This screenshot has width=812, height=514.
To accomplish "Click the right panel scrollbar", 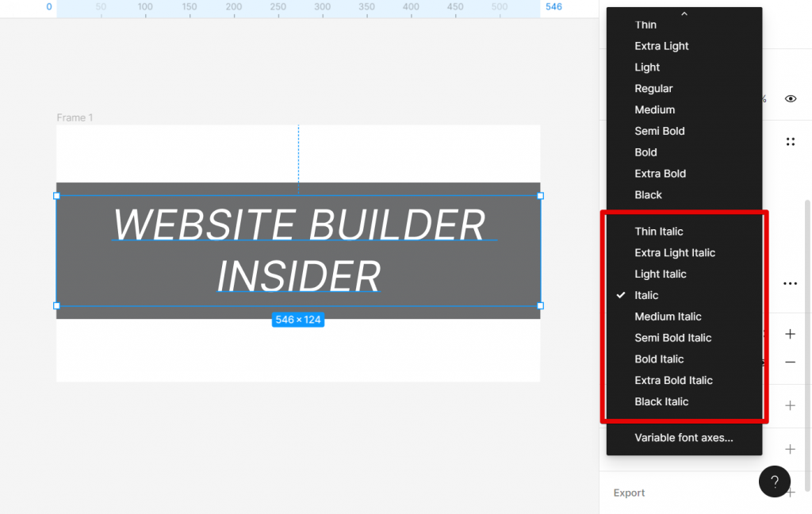I will click(x=806, y=345).
